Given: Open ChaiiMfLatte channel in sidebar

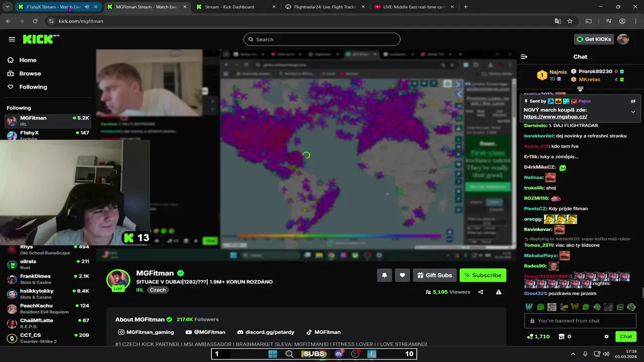Looking at the screenshot, I should point(48,323).
